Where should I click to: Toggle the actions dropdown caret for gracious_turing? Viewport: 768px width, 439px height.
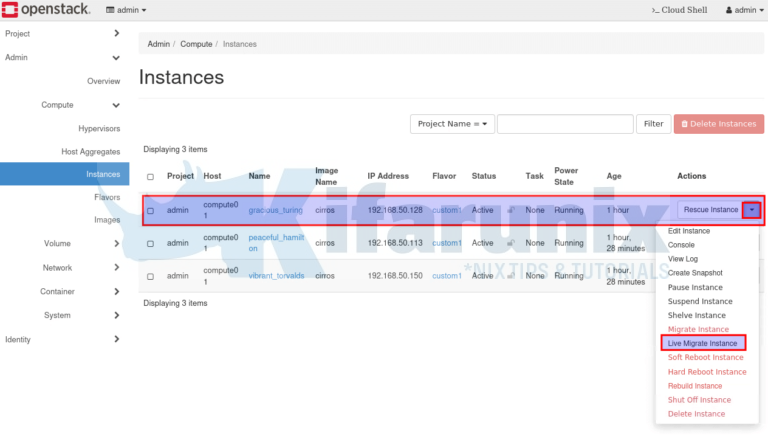[x=751, y=210]
